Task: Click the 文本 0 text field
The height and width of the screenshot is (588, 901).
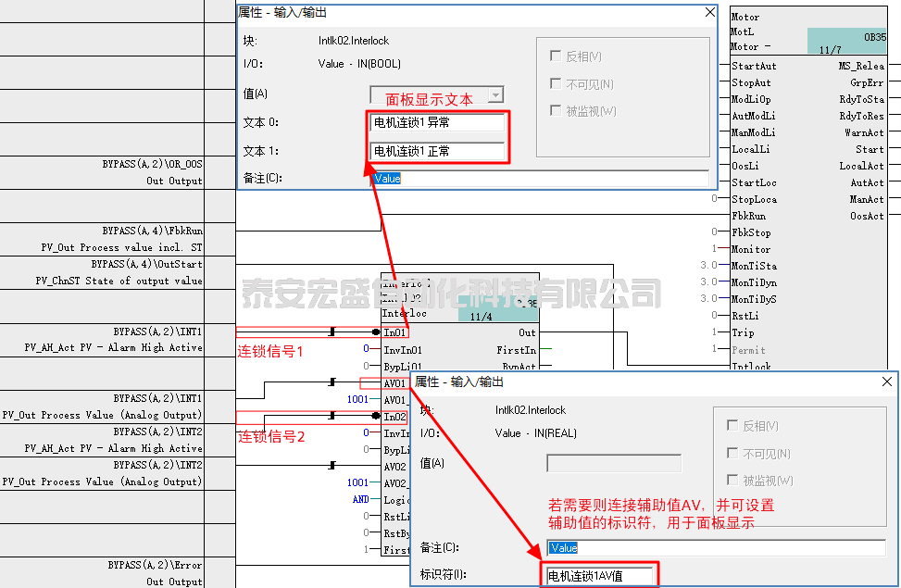Action: (x=436, y=122)
